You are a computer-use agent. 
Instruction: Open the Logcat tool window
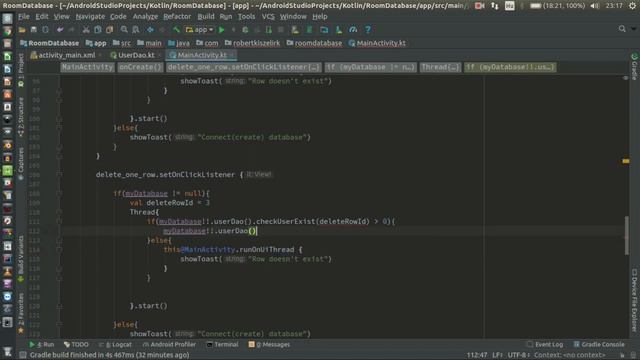pos(115,344)
